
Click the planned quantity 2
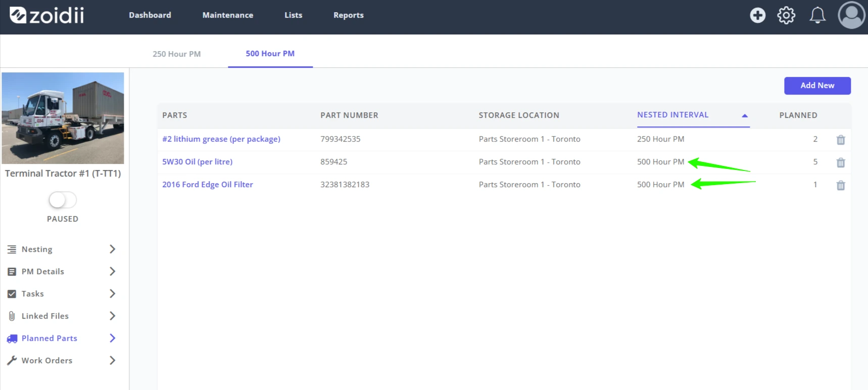(815, 139)
